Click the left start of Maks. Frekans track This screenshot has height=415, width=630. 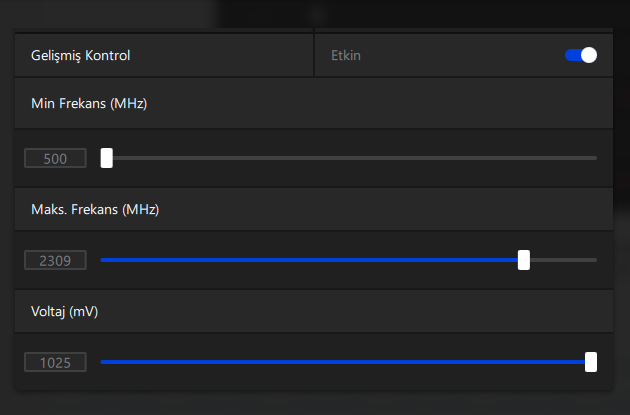point(104,260)
